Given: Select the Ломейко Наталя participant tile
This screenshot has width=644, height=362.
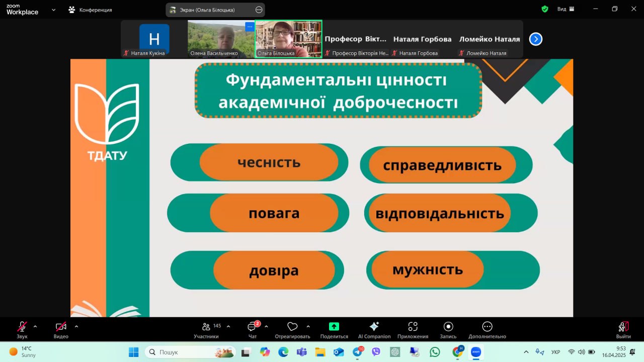Looking at the screenshot, I should 490,39.
